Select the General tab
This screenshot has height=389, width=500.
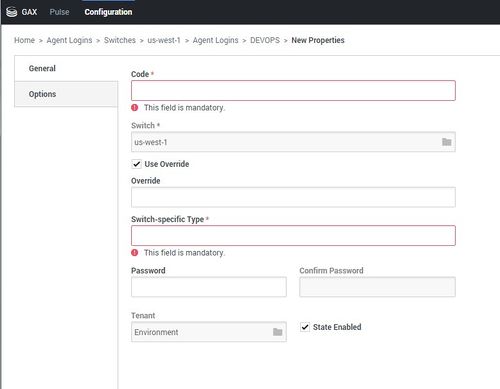66,68
